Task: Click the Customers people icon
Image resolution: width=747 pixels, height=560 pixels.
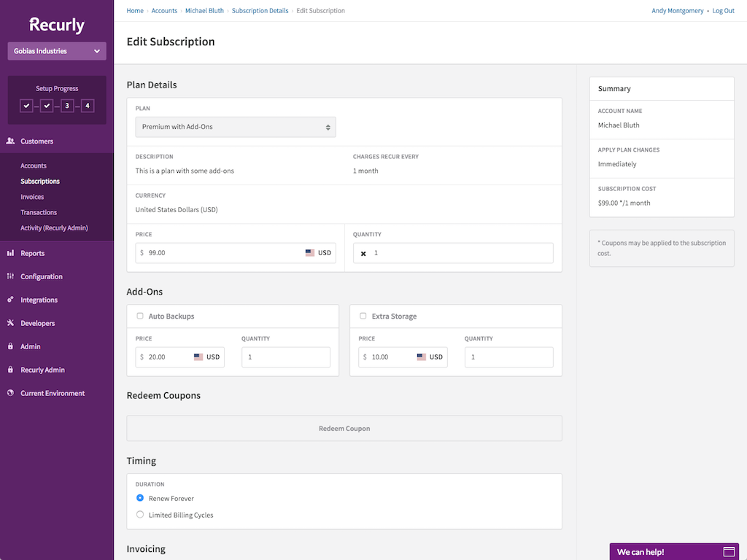Action: tap(10, 141)
